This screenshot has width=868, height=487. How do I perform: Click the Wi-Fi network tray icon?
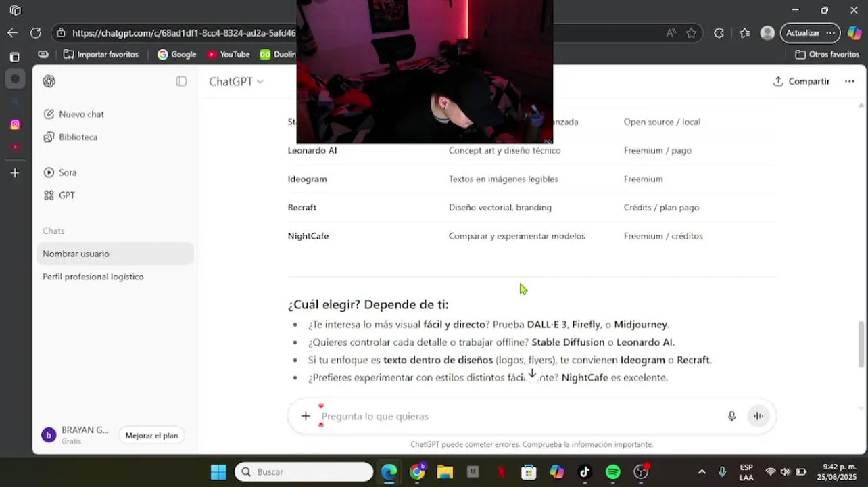pos(770,471)
